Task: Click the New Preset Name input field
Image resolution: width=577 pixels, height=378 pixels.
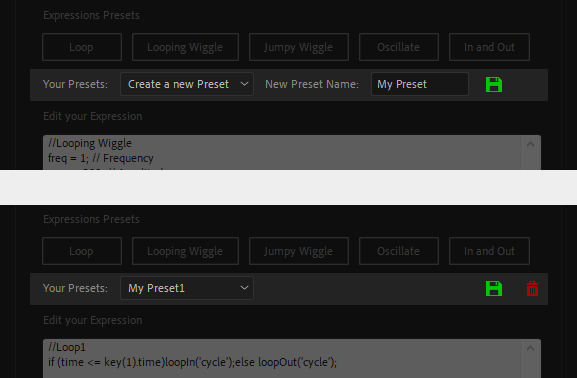Action: coord(420,84)
